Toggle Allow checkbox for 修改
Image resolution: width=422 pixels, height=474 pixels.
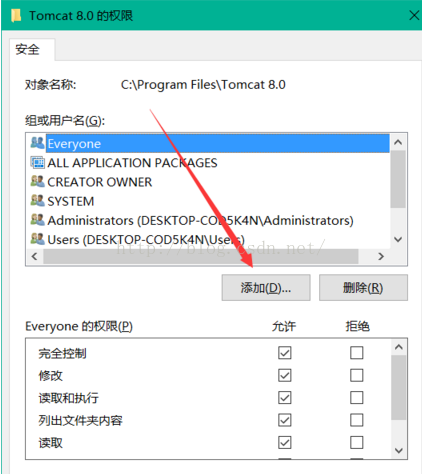pyautogui.click(x=285, y=375)
